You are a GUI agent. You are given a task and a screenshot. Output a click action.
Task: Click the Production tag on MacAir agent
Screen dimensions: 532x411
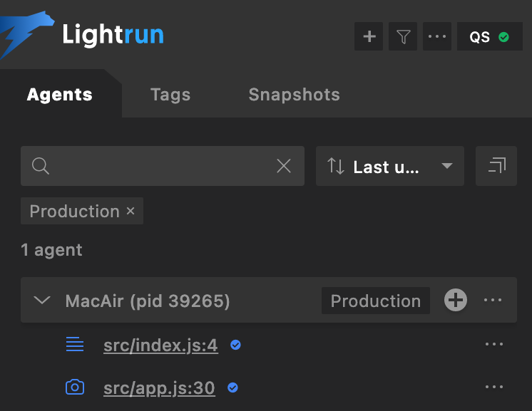tap(376, 301)
